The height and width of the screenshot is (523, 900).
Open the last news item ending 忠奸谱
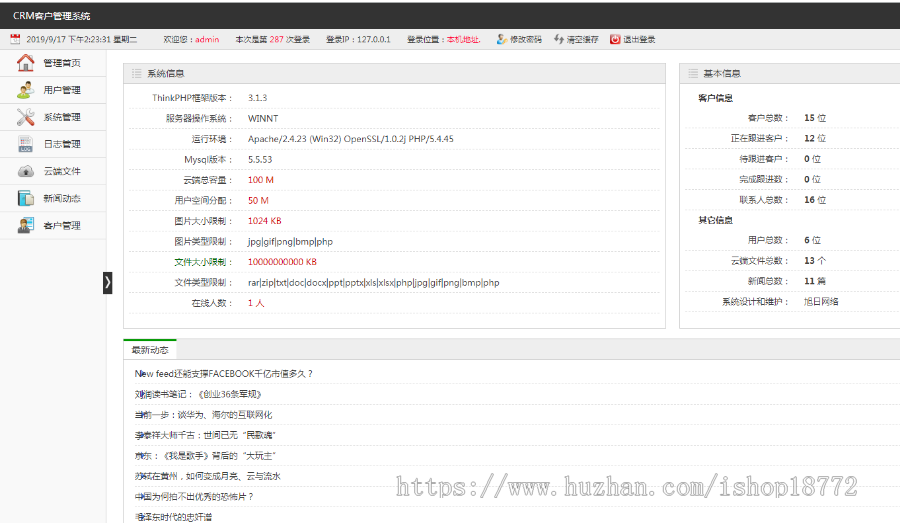173,517
